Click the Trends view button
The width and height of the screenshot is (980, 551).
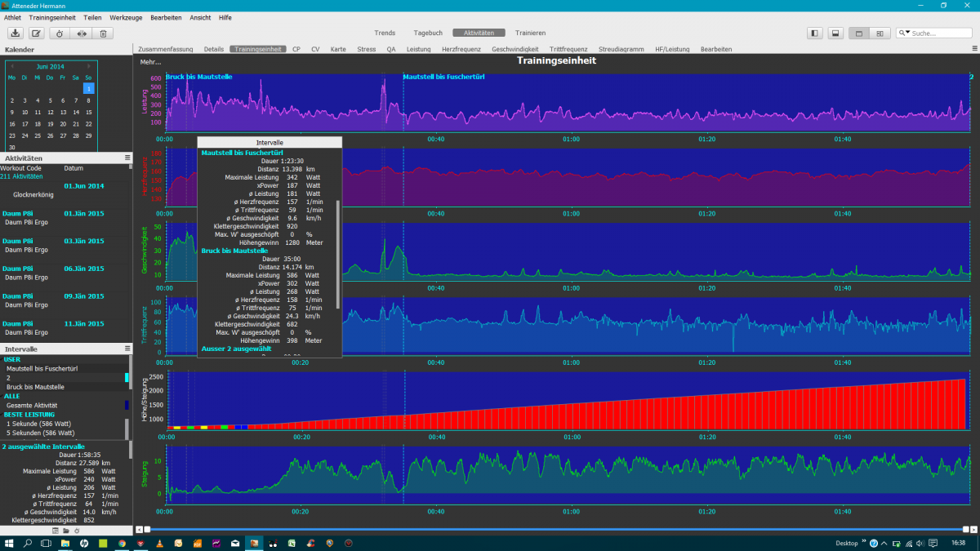(x=385, y=33)
